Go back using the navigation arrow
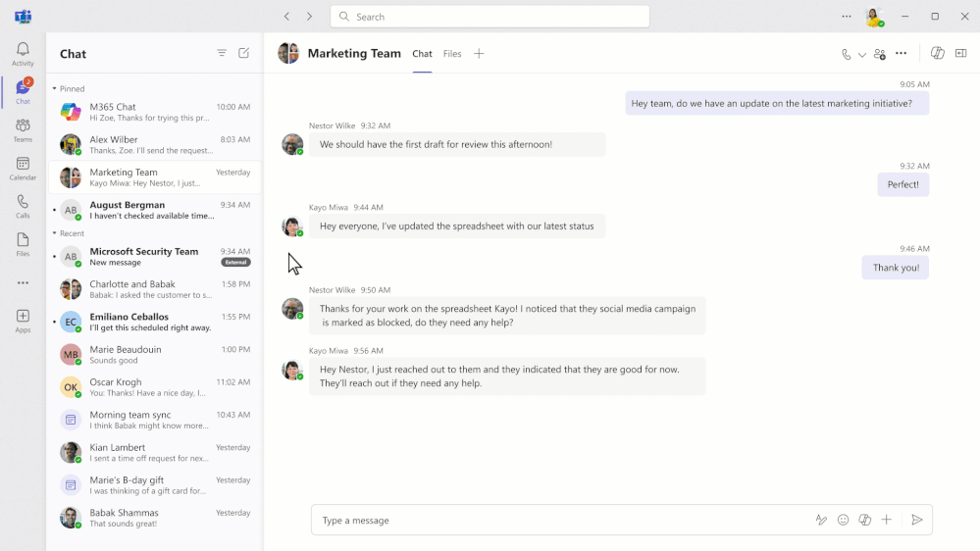 286,17
